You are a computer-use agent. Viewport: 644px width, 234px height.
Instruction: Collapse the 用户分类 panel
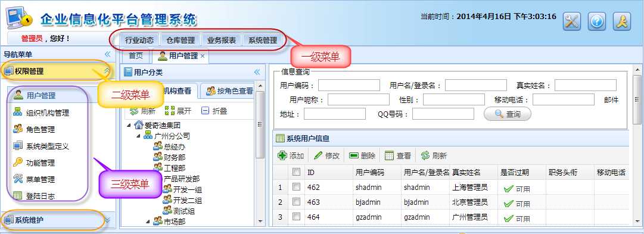click(257, 72)
